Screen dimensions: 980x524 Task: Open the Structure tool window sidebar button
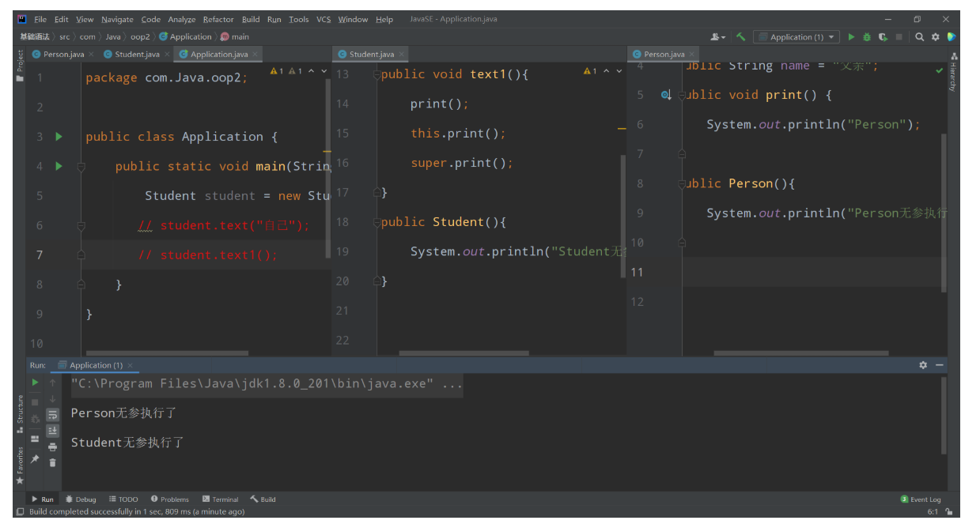pos(20,414)
